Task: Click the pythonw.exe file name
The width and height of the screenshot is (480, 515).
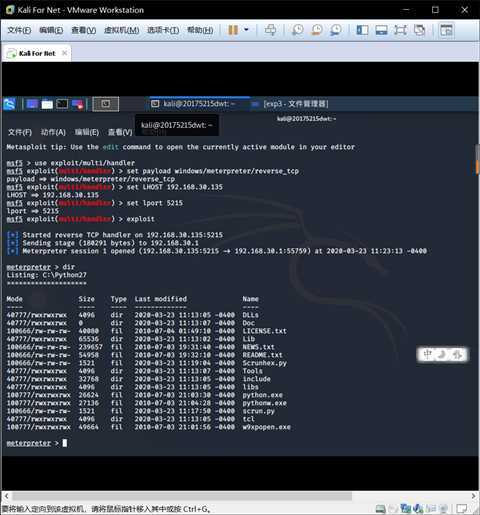Action: click(x=265, y=403)
